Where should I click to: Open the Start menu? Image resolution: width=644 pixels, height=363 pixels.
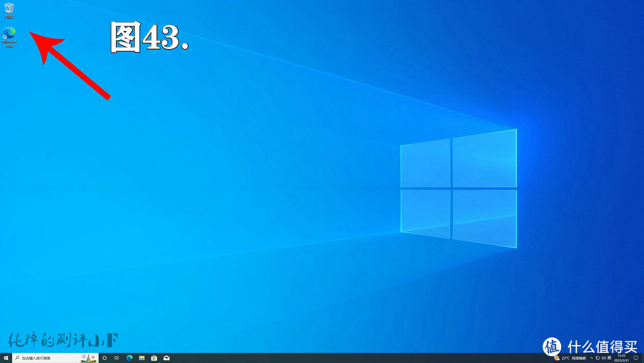pos(6,358)
